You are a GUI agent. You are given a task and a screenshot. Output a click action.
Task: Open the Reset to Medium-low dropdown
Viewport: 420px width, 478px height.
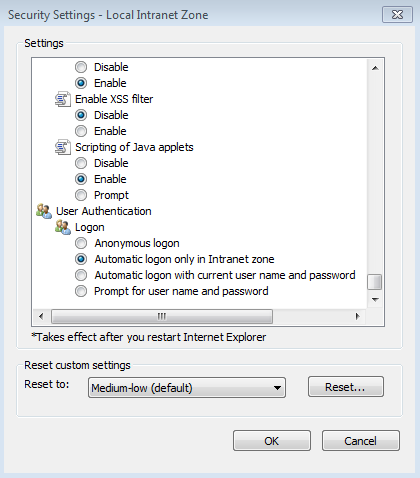pyautogui.click(x=187, y=388)
